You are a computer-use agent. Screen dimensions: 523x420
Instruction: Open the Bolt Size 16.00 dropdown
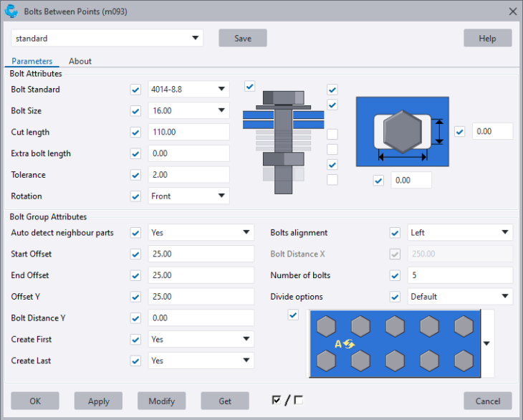click(x=189, y=110)
